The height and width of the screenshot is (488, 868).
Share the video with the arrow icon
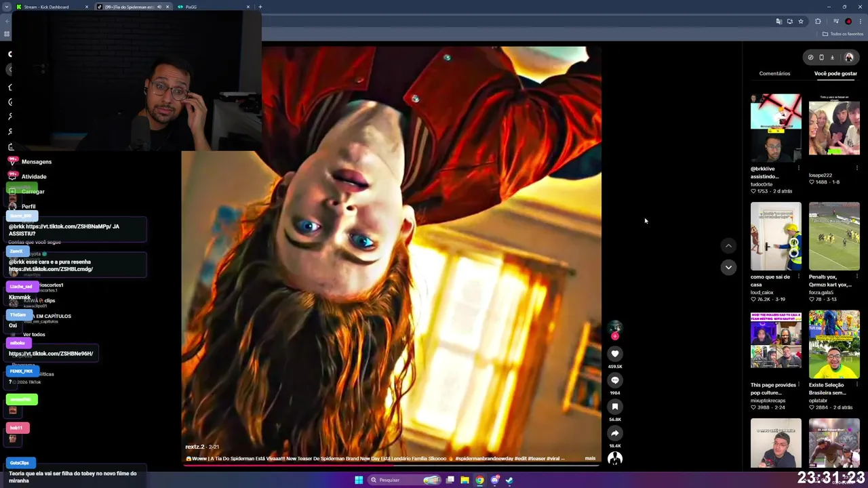tap(615, 433)
